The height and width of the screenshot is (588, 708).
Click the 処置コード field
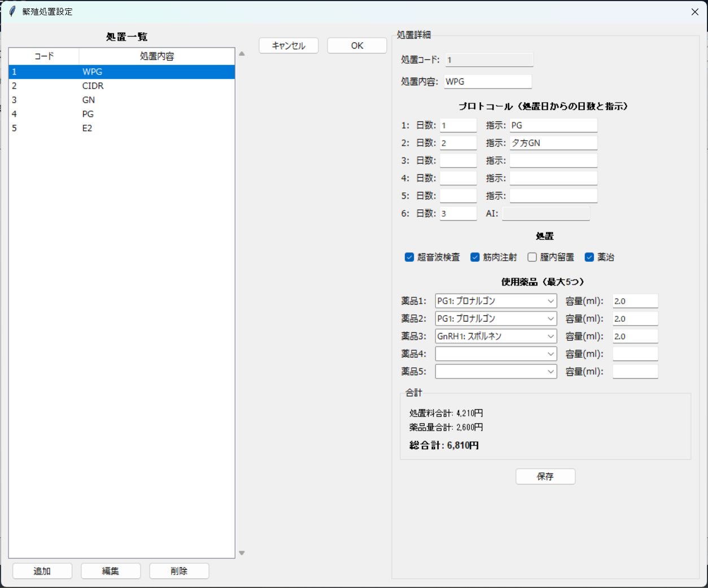[489, 60]
